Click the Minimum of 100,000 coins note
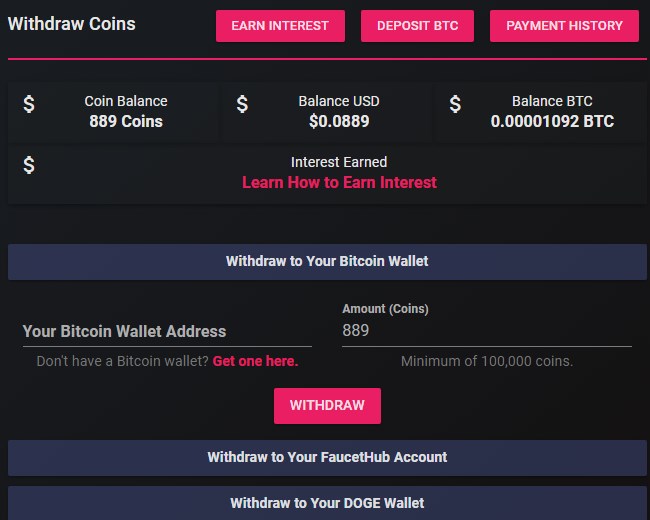The image size is (650, 520). [x=486, y=361]
